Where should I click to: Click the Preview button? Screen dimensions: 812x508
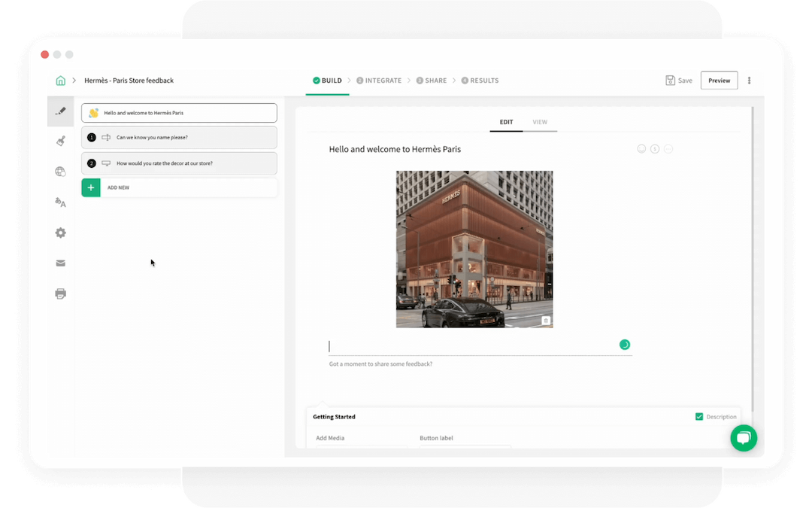click(719, 80)
